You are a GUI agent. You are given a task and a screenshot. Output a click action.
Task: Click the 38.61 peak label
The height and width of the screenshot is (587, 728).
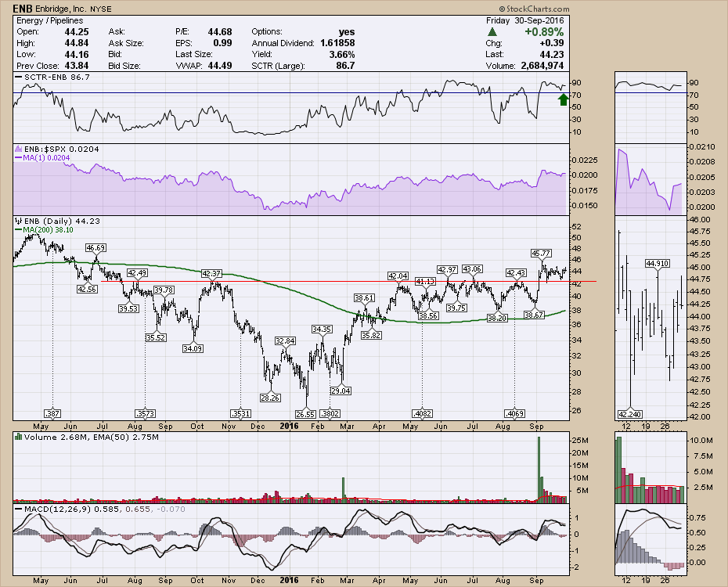pos(364,298)
